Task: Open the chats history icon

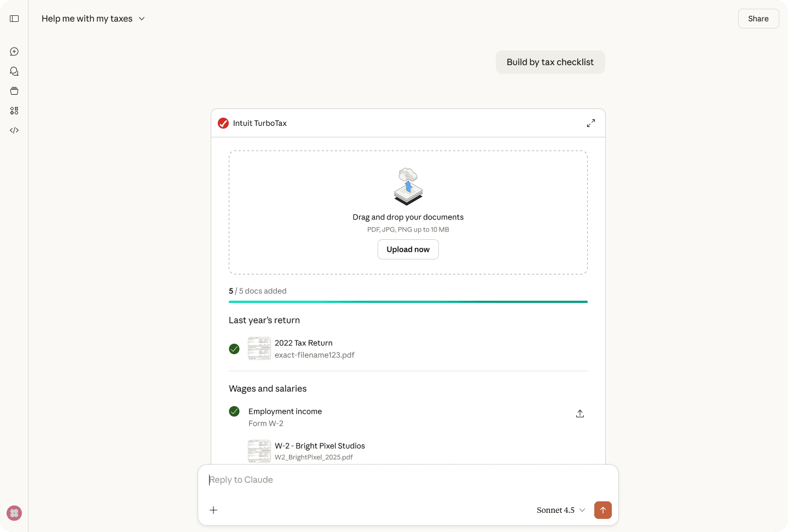Action: [x=14, y=71]
